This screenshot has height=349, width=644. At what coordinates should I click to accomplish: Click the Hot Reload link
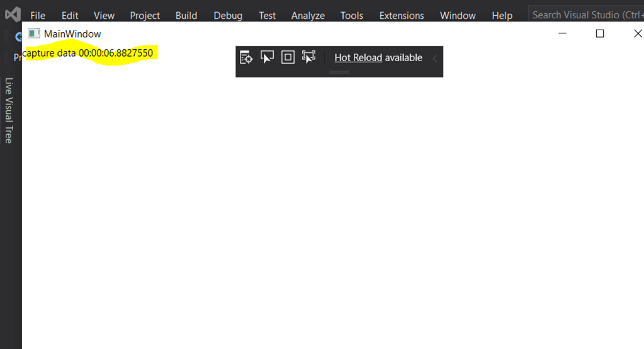pyautogui.click(x=358, y=58)
